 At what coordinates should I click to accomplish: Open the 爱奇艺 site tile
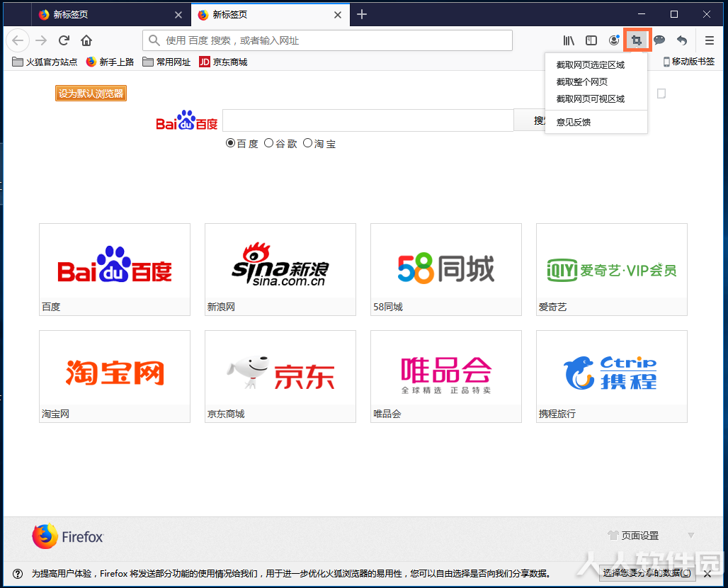coord(612,269)
